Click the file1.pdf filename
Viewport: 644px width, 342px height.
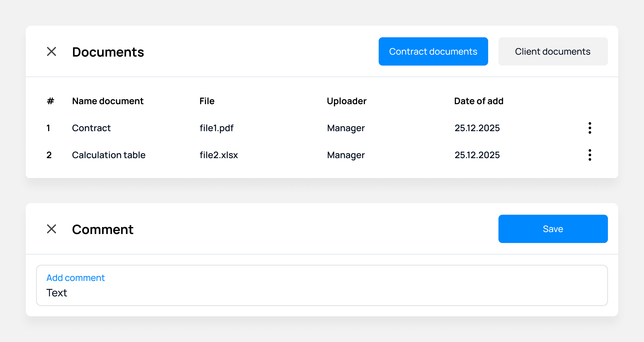point(217,128)
